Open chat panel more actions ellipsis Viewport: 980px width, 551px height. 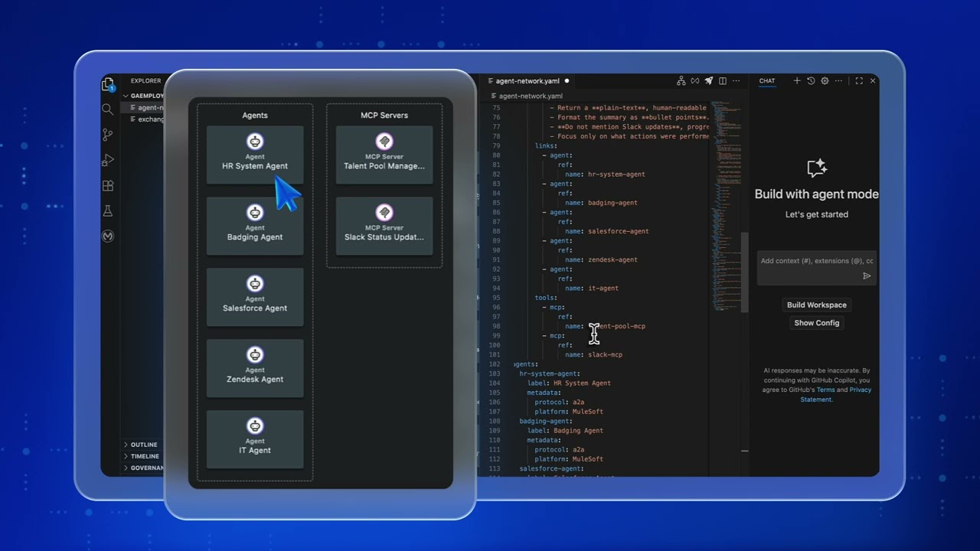point(838,81)
